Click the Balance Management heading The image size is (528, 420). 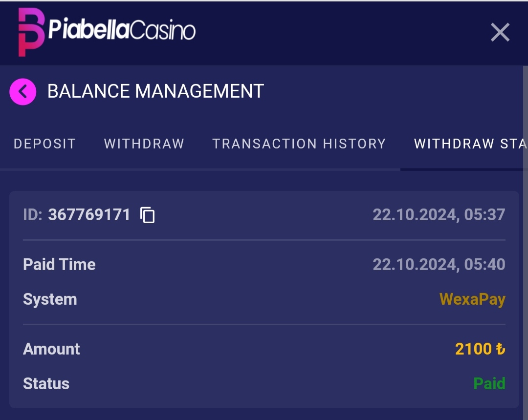tap(155, 91)
